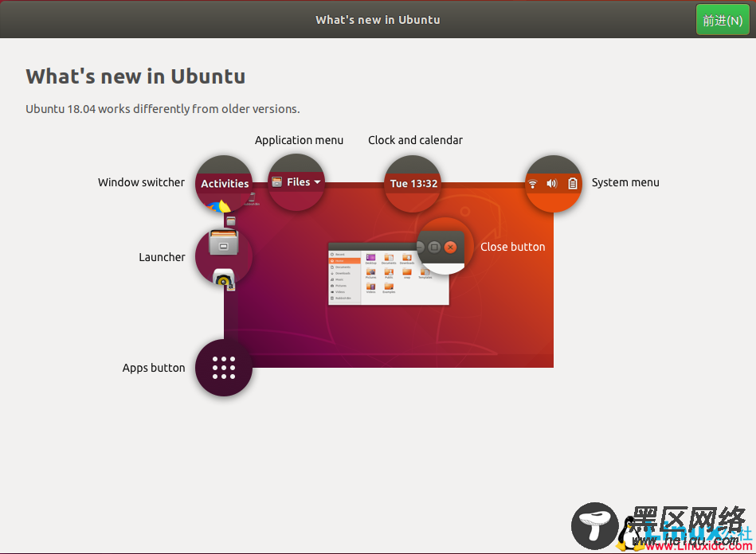Image resolution: width=756 pixels, height=554 pixels.
Task: Click the maximize button in magnified bubble
Action: [434, 247]
